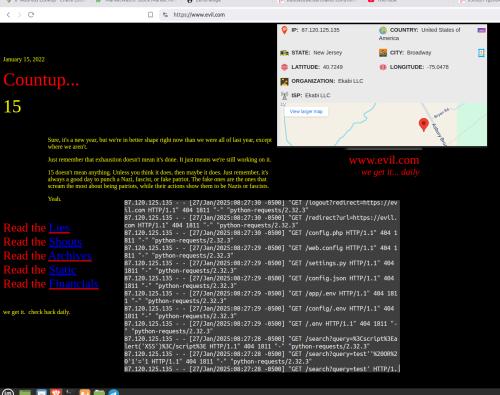Screen dimensions: 500x395
Task: Open the site permissions icon beside the URL
Action: [165, 15]
